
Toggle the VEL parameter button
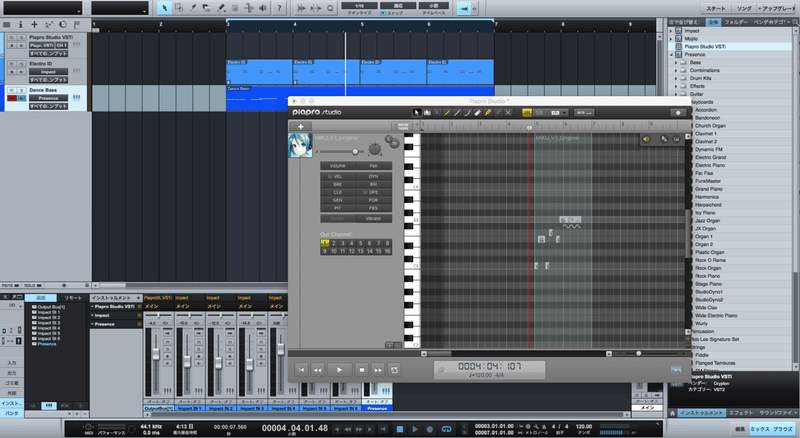(x=338, y=176)
